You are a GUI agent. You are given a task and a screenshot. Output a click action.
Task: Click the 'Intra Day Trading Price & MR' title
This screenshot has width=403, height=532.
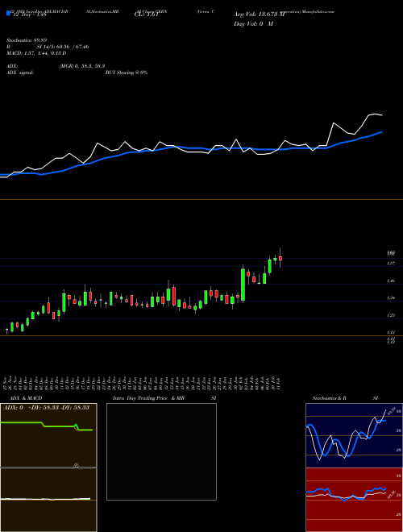[149, 398]
